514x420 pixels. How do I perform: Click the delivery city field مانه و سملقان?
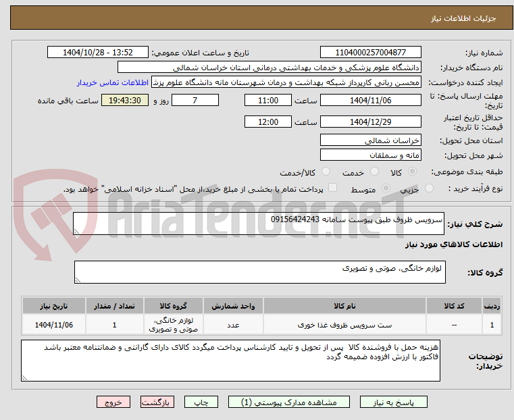[x=370, y=155]
